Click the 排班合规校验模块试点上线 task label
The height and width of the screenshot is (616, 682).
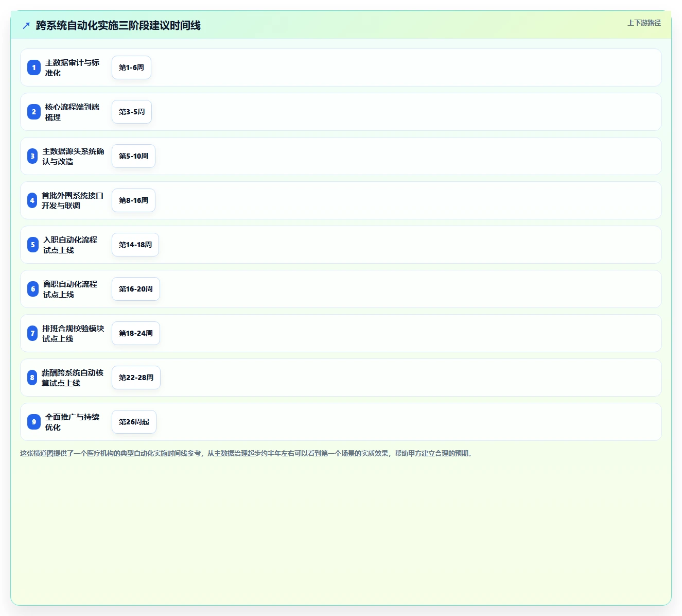(73, 333)
